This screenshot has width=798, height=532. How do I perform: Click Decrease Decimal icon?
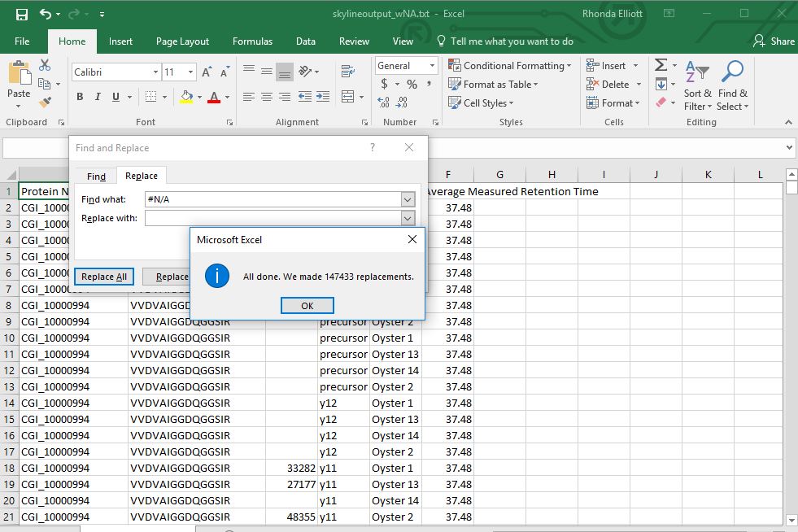[x=402, y=102]
